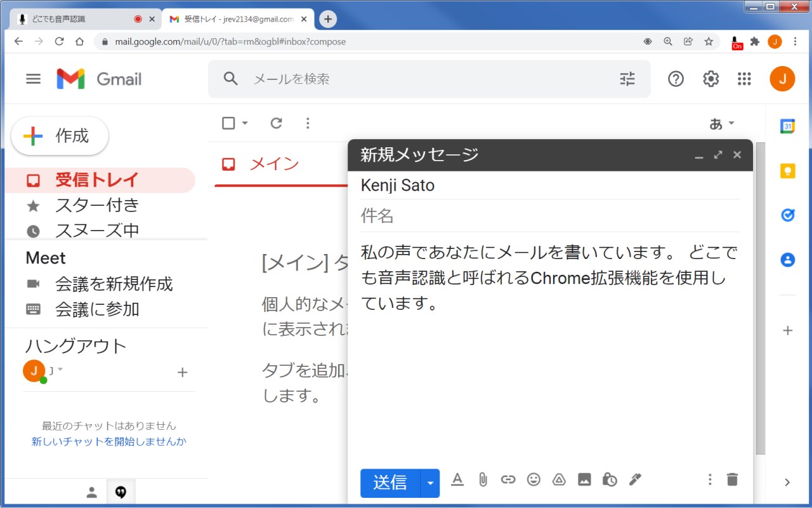This screenshot has height=508, width=812.
Task: Open Google Tasks side panel
Action: (x=787, y=215)
